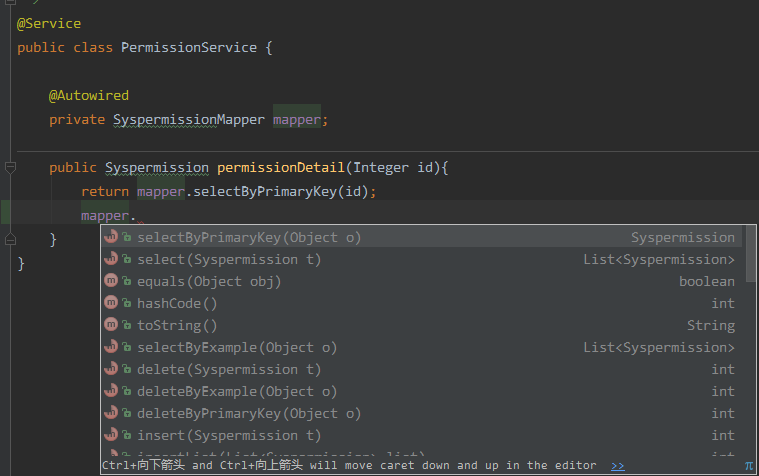The height and width of the screenshot is (476, 759).
Task: Click the selectByExample abstract method icon
Action: pyautogui.click(x=111, y=348)
